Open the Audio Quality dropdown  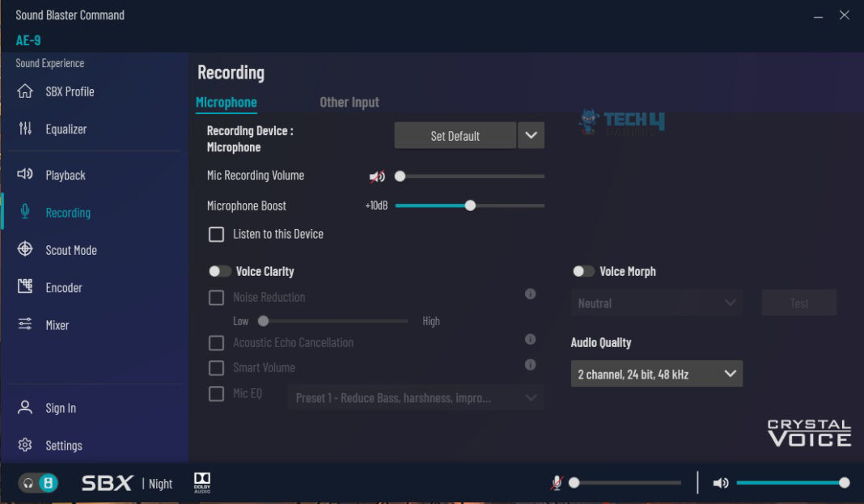[x=656, y=373]
